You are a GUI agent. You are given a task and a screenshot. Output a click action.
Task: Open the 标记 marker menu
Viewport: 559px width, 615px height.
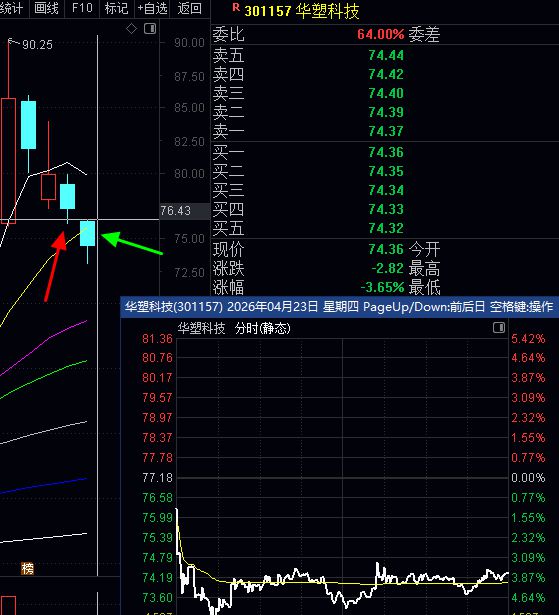coord(116,8)
